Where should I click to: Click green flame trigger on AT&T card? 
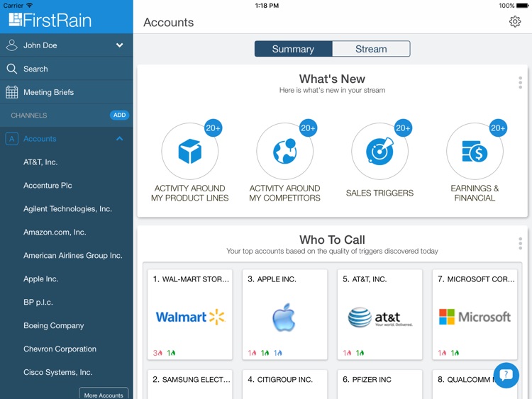[360, 353]
